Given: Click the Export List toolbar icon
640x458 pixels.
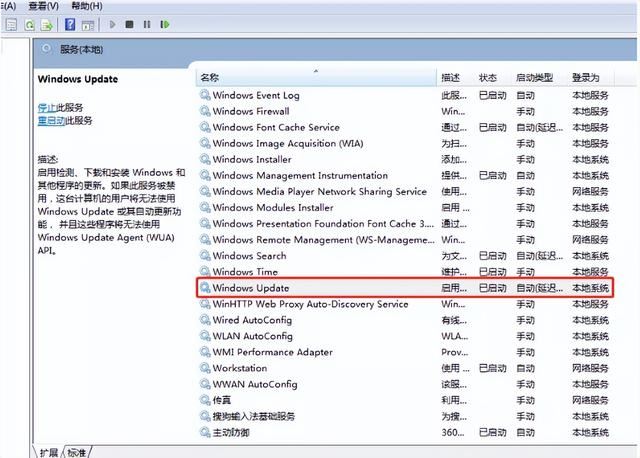Looking at the screenshot, I should (x=47, y=24).
